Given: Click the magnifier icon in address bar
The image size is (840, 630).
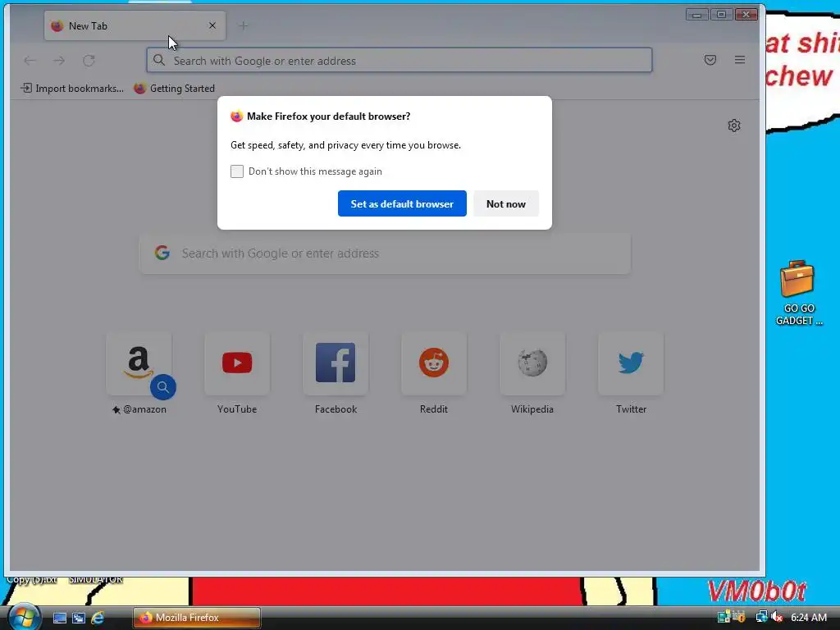Looking at the screenshot, I should (159, 60).
